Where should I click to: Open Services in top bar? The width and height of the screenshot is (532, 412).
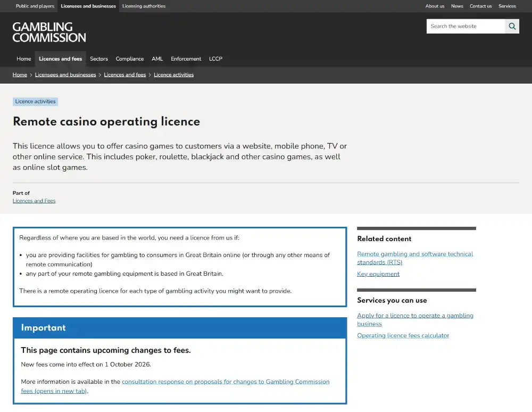(507, 6)
